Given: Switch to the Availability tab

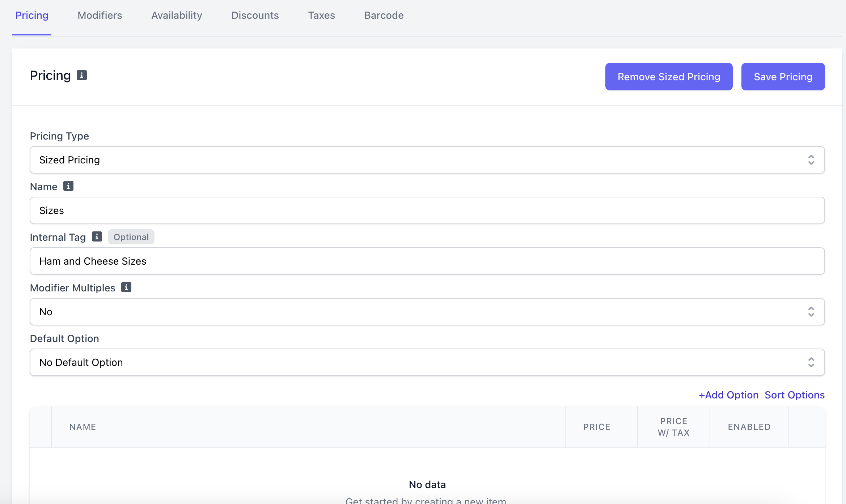Looking at the screenshot, I should [177, 15].
